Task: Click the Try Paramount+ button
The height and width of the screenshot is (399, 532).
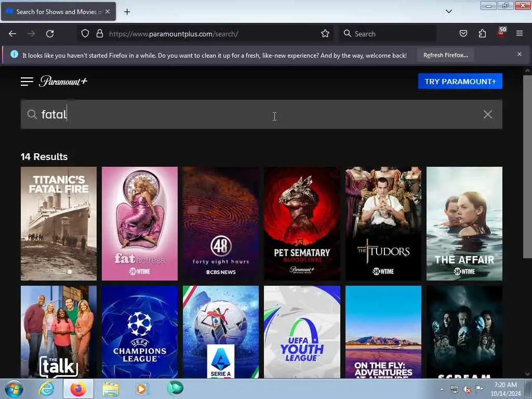Action: pos(460,82)
